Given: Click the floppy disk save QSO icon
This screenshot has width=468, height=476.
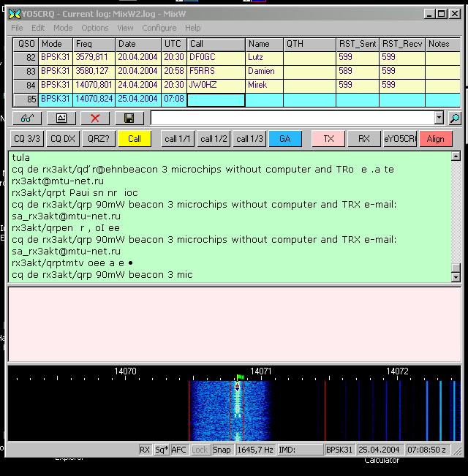Looking at the screenshot, I should click(129, 118).
